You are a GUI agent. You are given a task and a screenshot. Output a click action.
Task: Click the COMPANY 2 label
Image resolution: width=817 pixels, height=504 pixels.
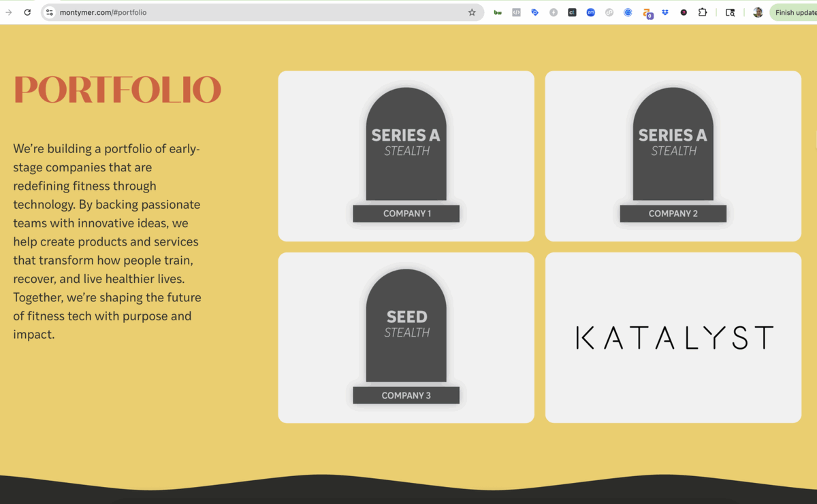coord(673,214)
